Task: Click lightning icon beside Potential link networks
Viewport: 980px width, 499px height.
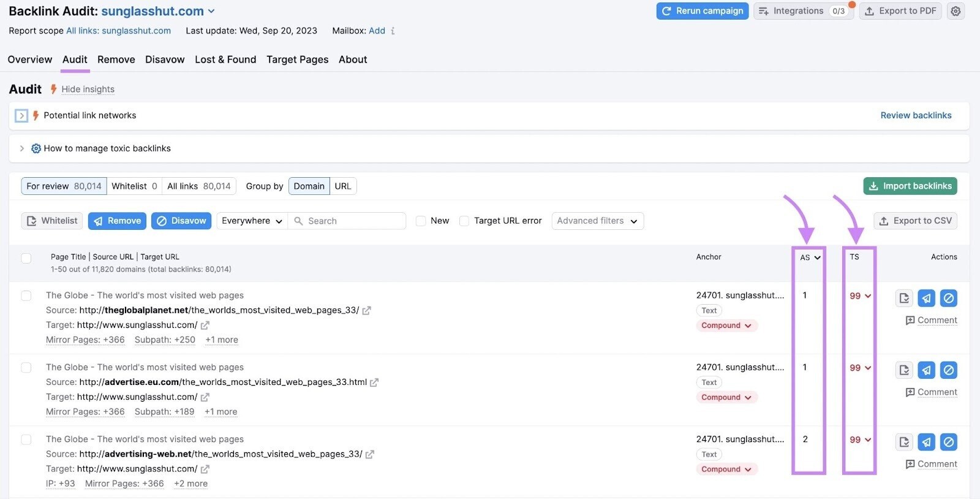Action: [x=36, y=115]
